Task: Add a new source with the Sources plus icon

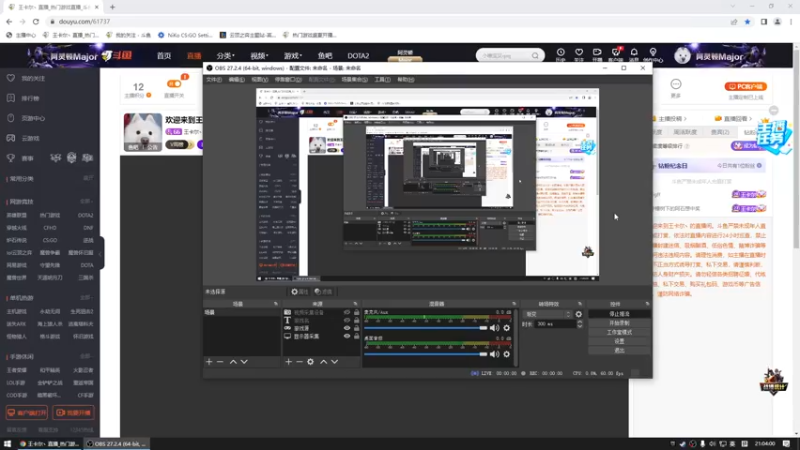Action: pyautogui.click(x=288, y=362)
